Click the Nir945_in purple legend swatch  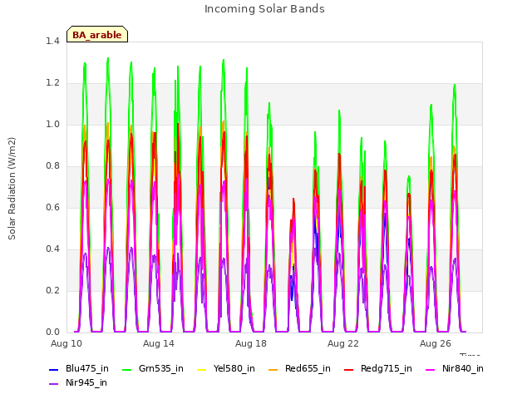[53, 384]
